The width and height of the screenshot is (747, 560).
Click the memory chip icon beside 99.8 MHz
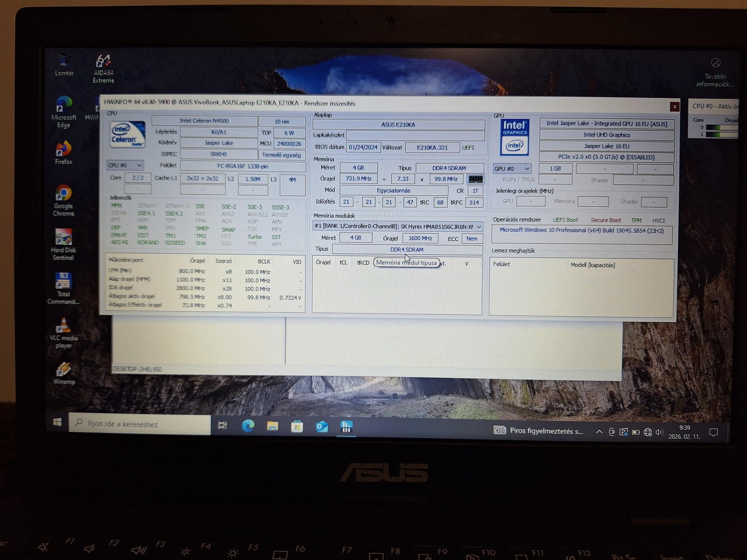pyautogui.click(x=475, y=179)
